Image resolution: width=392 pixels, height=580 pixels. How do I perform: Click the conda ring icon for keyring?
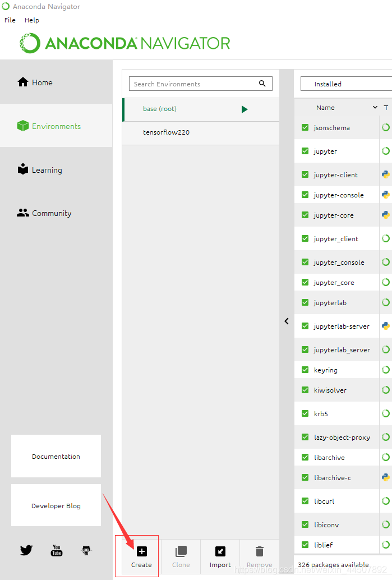coord(386,370)
